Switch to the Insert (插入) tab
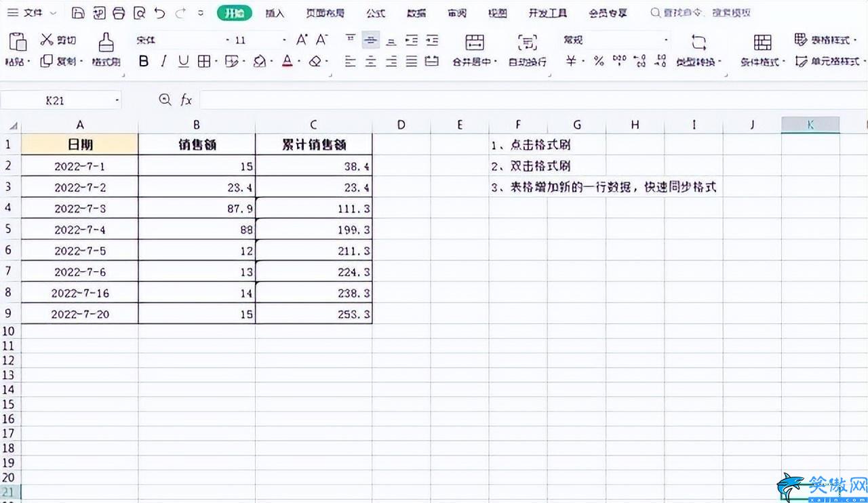The image size is (868, 503). click(275, 13)
